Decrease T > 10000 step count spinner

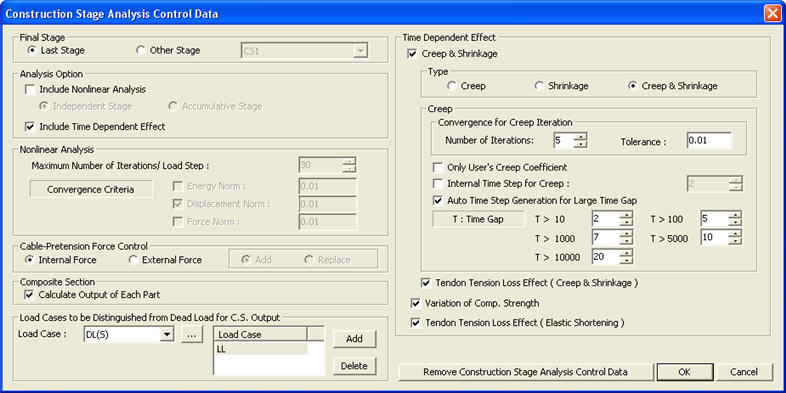coord(626,261)
